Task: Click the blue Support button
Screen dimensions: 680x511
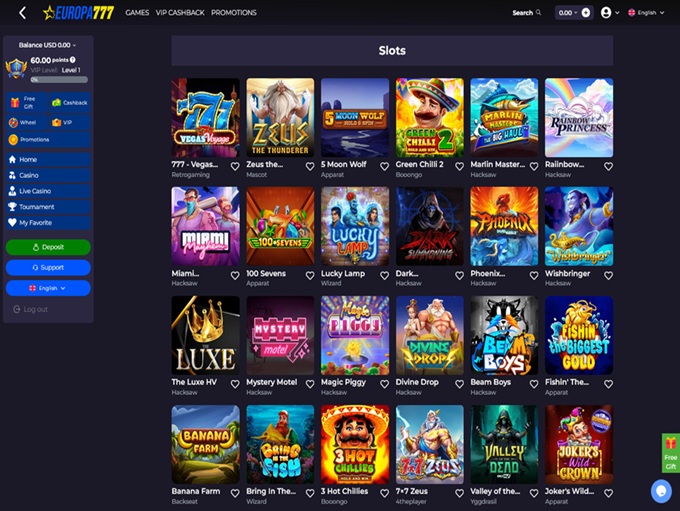Action: [x=48, y=268]
